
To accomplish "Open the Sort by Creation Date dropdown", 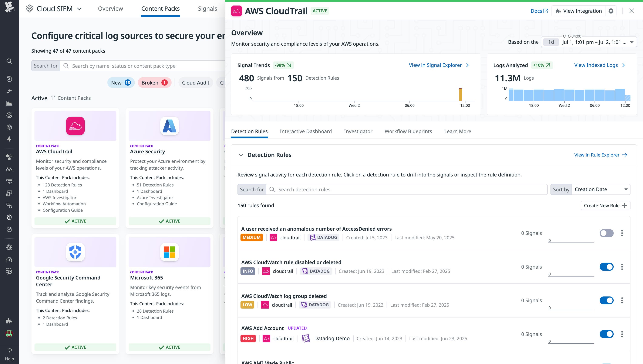I will point(601,189).
